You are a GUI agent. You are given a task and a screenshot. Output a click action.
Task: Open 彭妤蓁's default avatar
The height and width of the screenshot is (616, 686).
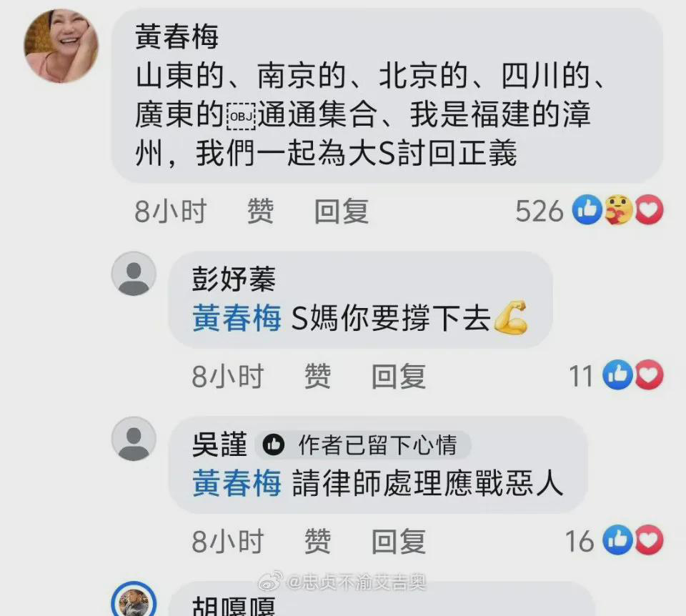tap(134, 274)
